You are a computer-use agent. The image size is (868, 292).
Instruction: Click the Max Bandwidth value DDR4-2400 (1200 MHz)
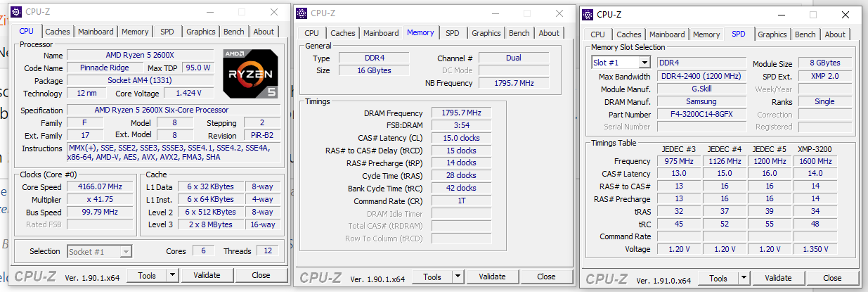(702, 76)
